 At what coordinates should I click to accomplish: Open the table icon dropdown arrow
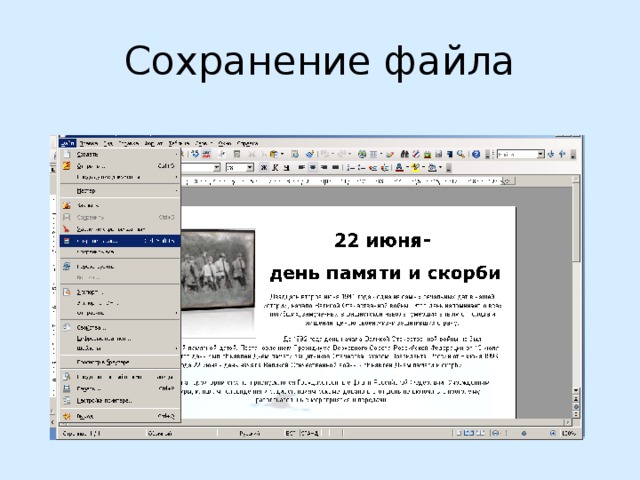tap(380, 154)
